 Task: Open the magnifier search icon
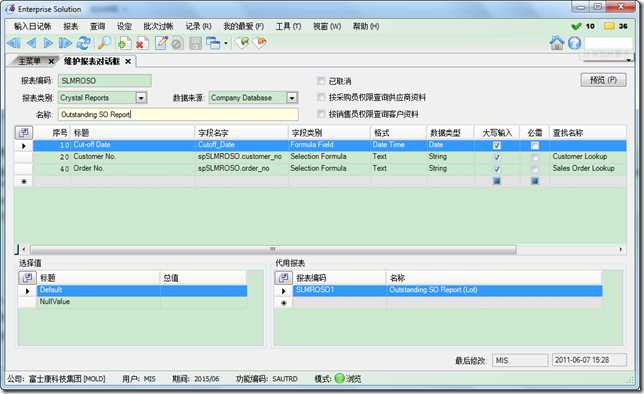[104, 42]
